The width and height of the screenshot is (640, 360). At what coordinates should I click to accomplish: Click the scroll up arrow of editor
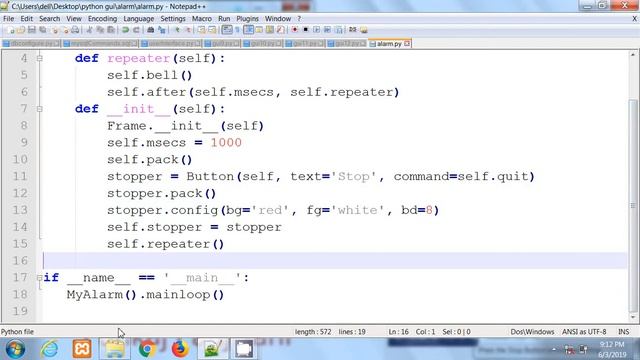[633, 55]
